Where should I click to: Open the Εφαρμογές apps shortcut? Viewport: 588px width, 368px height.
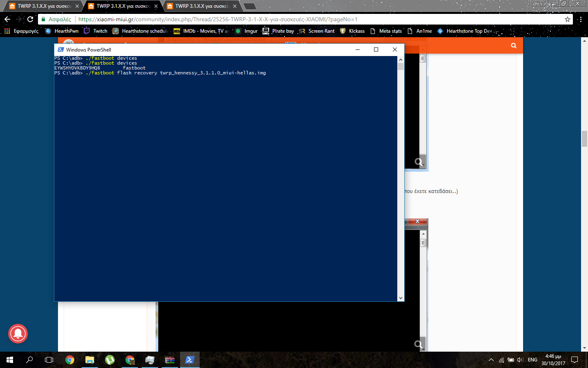point(21,31)
